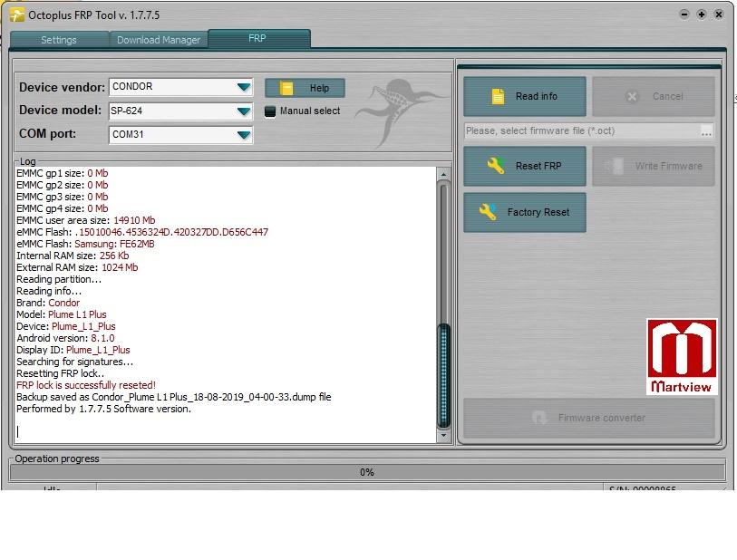Click the 'Performed by 1.7.7.5 Software version' line
The image size is (737, 560).
104,409
